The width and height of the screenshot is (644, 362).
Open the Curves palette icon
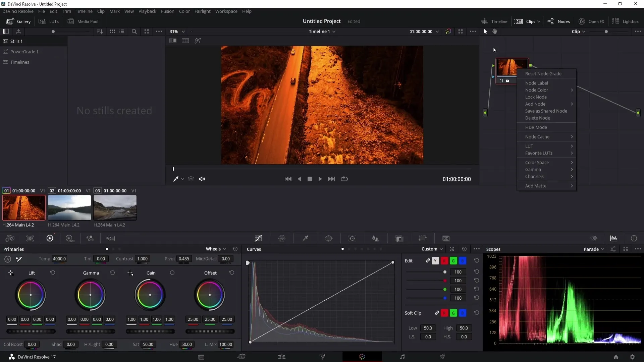258,238
